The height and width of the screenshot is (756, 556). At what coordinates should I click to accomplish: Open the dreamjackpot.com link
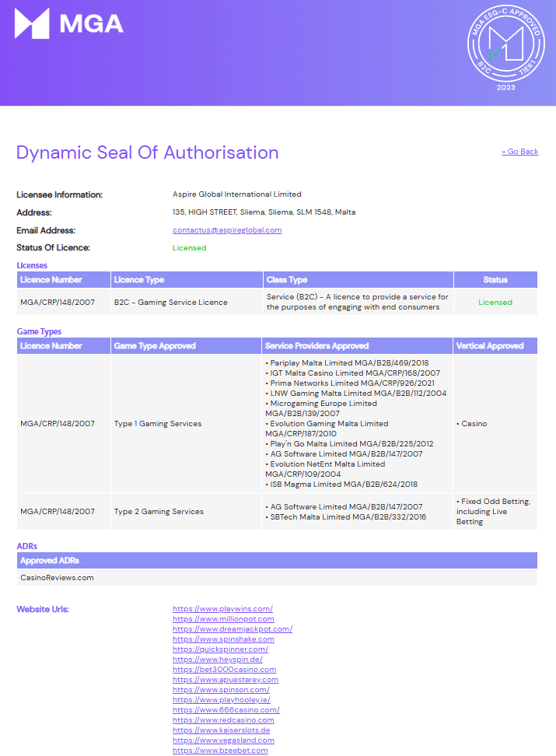pos(233,629)
